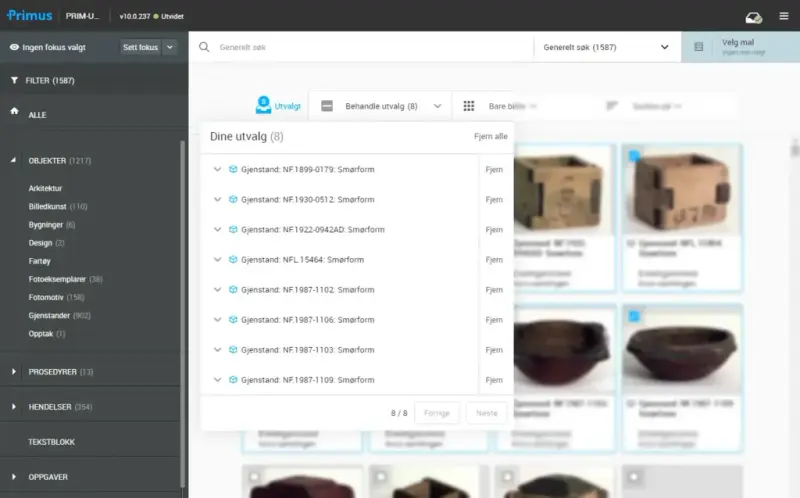
Task: Open the hamburger menu in top right
Action: point(782,17)
